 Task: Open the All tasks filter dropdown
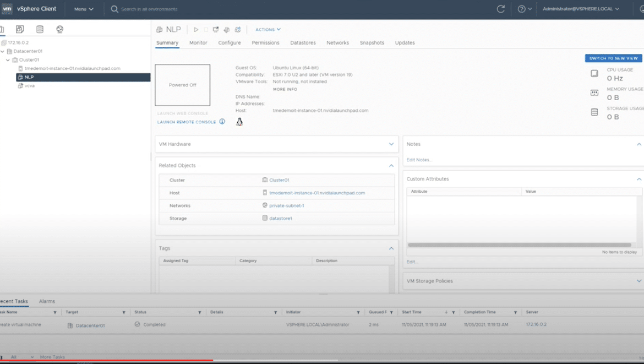23,357
